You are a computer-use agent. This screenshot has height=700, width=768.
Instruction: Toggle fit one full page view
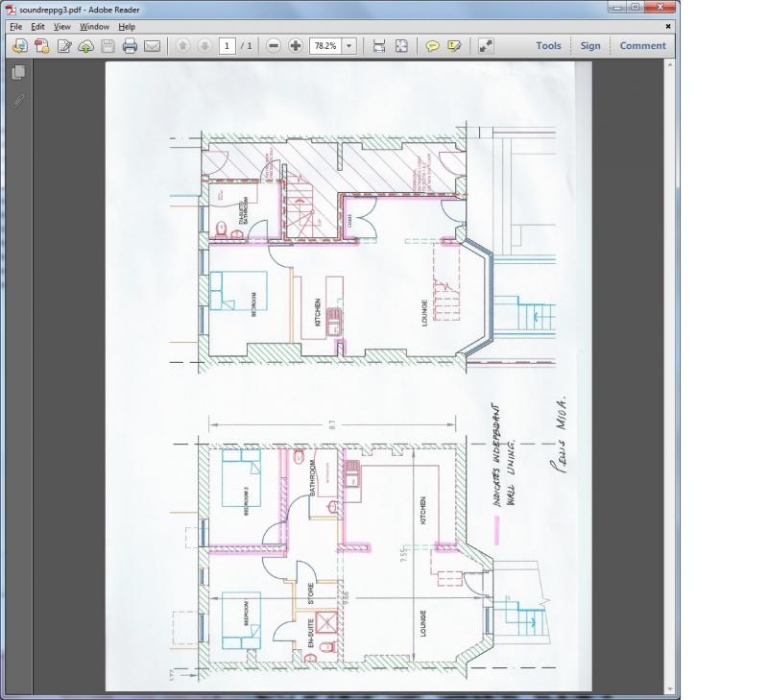pyautogui.click(x=401, y=46)
